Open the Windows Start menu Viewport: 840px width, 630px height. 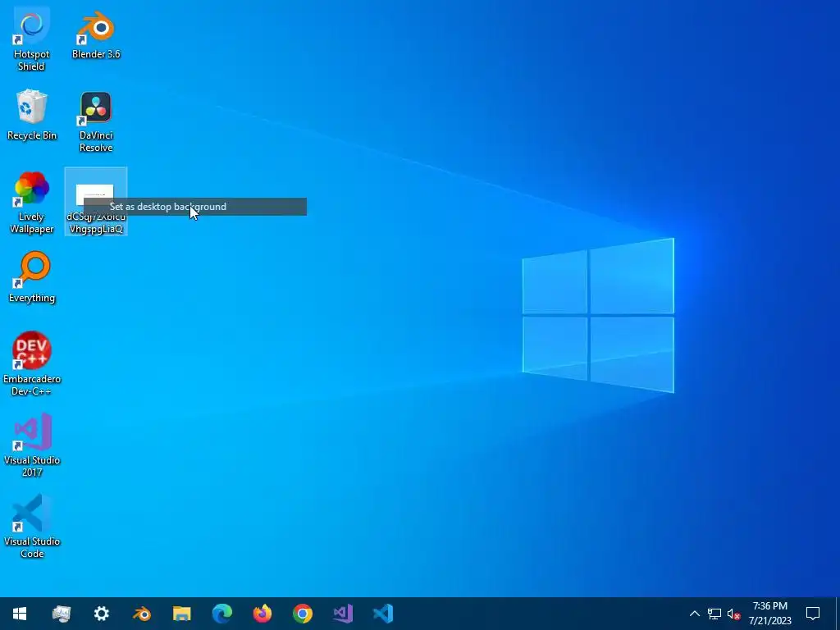click(20, 614)
